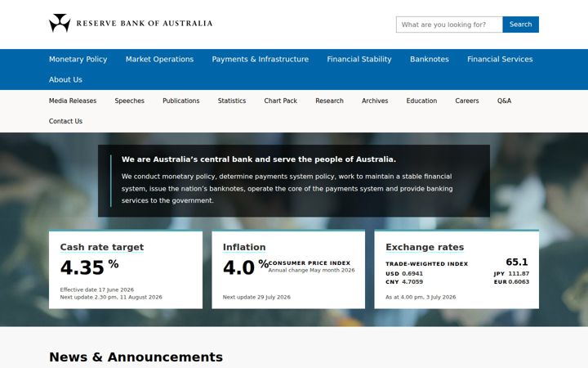This screenshot has height=368, width=588.
Task: Click 'Next update 29 July 2026' text
Action: tap(256, 297)
